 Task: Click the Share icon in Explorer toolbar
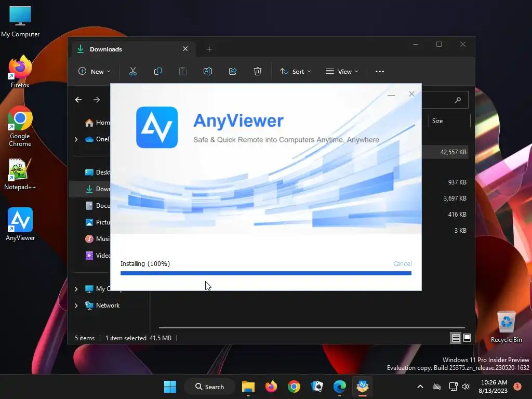click(233, 72)
